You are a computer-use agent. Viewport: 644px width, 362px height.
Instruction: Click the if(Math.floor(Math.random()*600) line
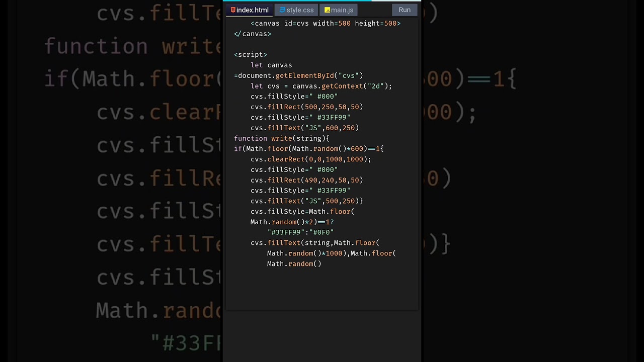[x=309, y=149]
